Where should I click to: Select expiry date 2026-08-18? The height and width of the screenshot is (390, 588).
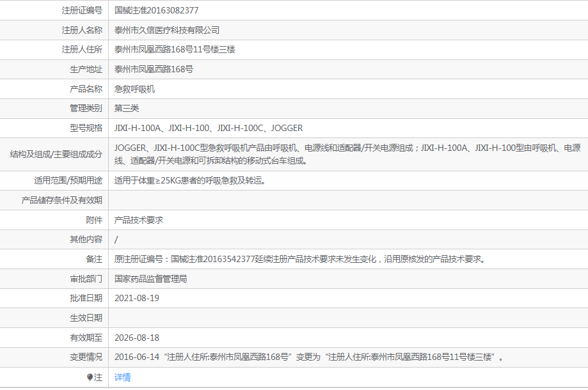click(x=137, y=338)
